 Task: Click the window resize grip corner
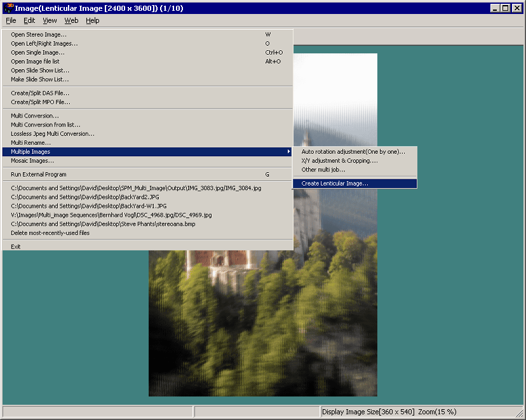pos(519,412)
